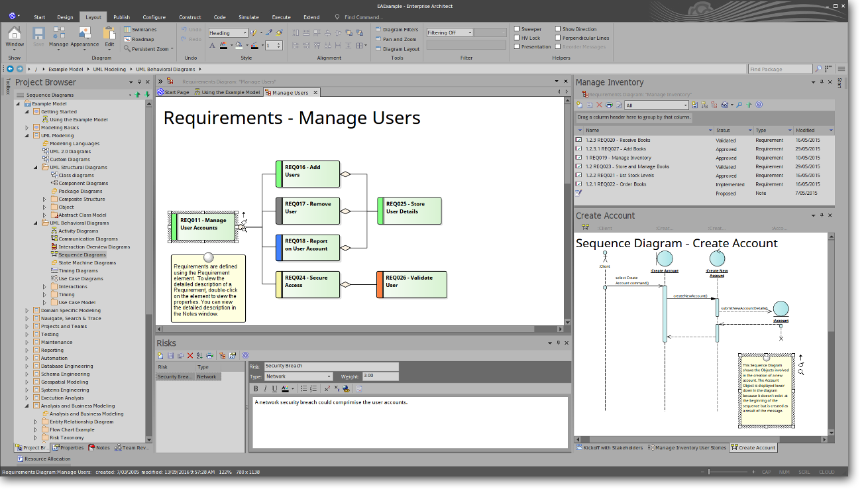This screenshot has height=497, width=868.
Task: Delete the selected risk with the red X
Action: [190, 356]
